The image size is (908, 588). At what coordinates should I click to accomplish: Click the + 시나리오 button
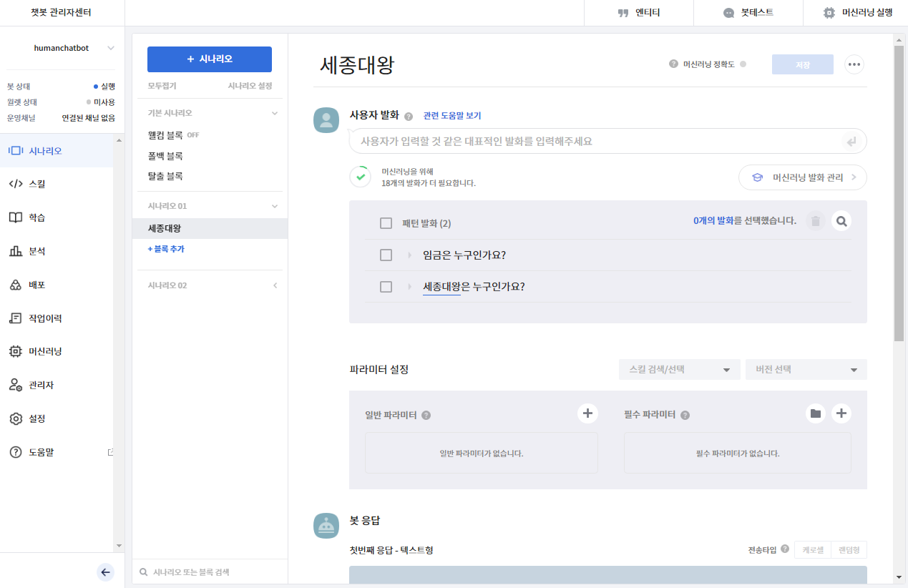[210, 59]
